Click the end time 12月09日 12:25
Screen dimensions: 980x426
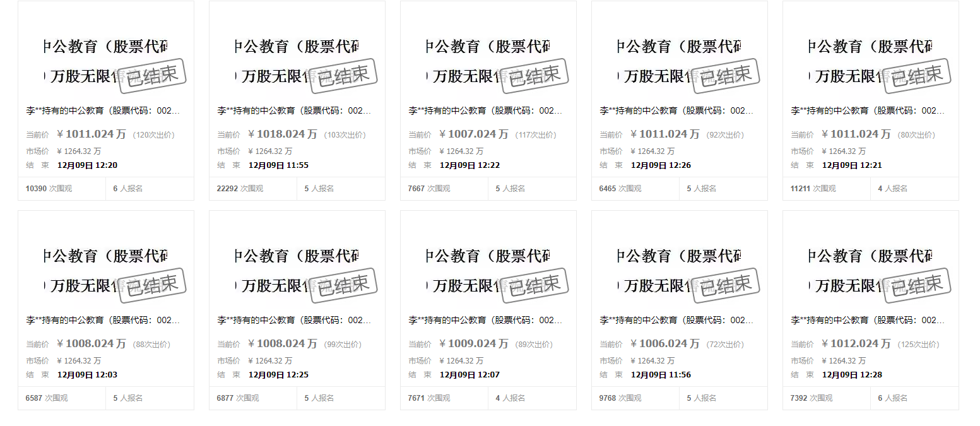coord(279,375)
